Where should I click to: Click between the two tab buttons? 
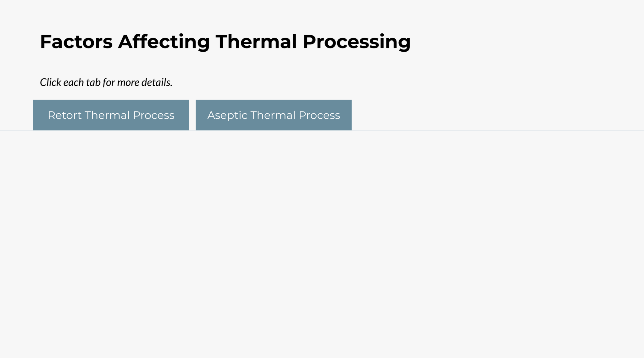tap(192, 115)
